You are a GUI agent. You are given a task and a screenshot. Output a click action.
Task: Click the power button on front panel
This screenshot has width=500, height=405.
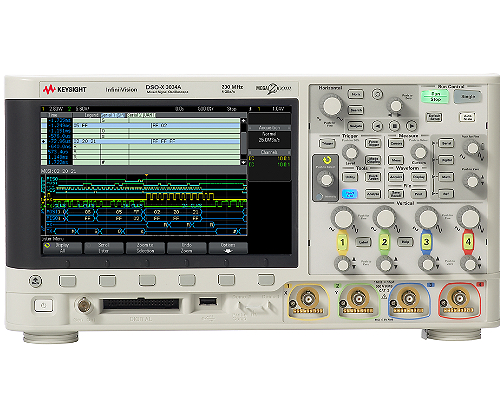pyautogui.click(x=43, y=305)
